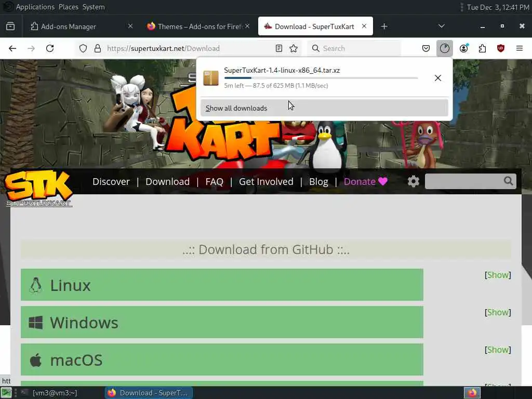The width and height of the screenshot is (532, 399).
Task: Expand macOS section with Show
Action: click(498, 350)
